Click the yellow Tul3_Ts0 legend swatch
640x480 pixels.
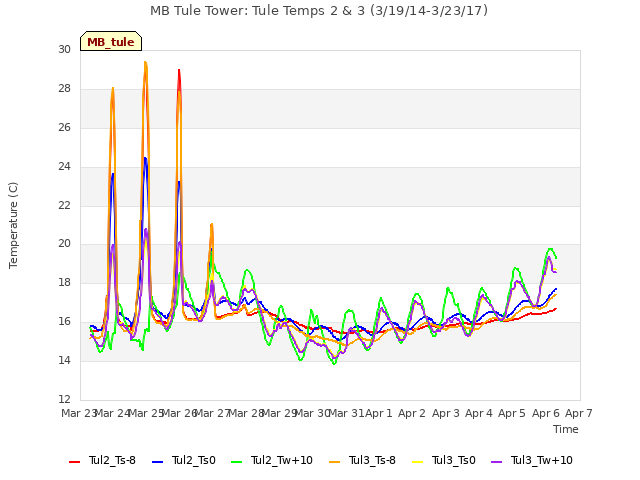(418, 462)
